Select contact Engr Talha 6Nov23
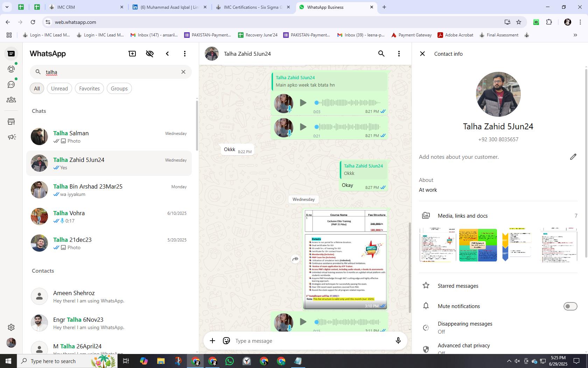588x368 pixels. (x=109, y=323)
